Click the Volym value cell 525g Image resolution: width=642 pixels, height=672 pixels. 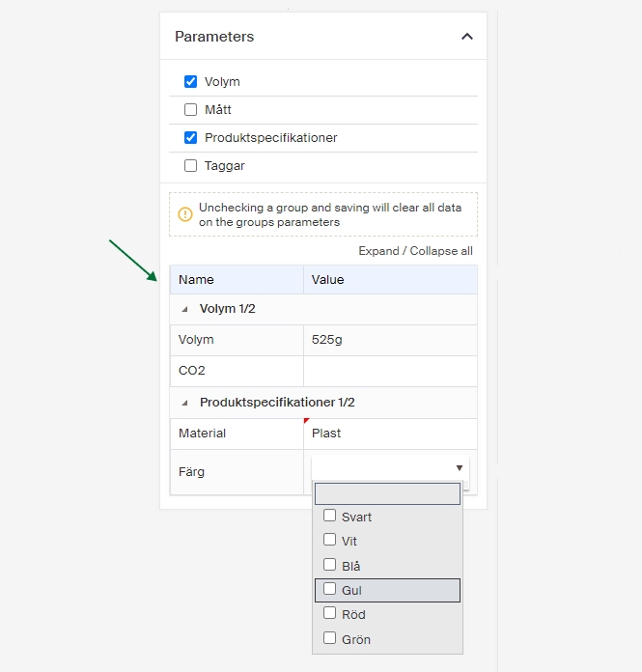(x=389, y=340)
